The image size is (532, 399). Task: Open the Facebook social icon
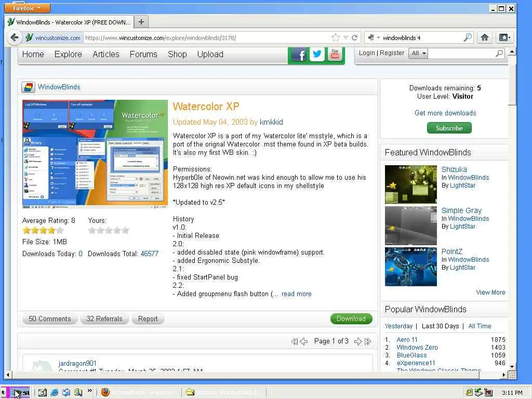[x=299, y=54]
